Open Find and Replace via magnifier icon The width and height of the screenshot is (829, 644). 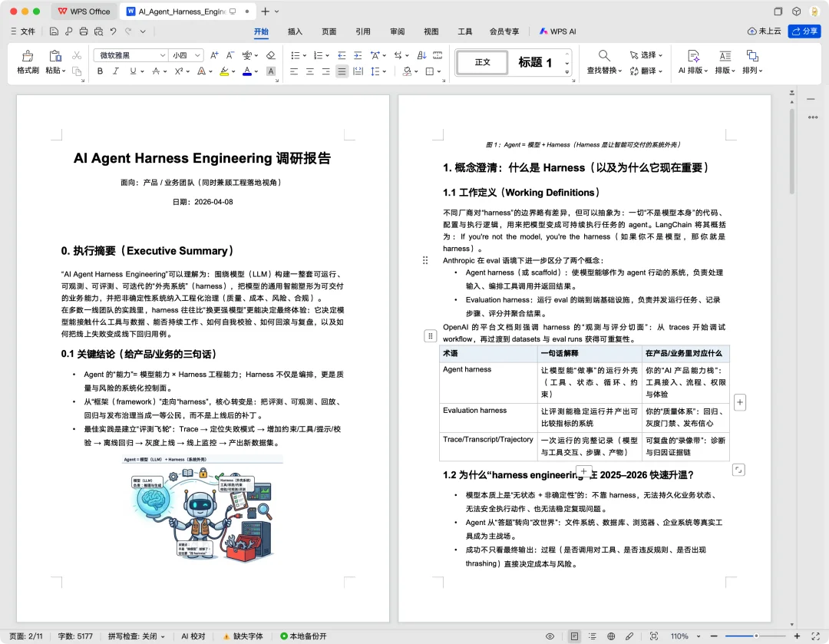603,54
